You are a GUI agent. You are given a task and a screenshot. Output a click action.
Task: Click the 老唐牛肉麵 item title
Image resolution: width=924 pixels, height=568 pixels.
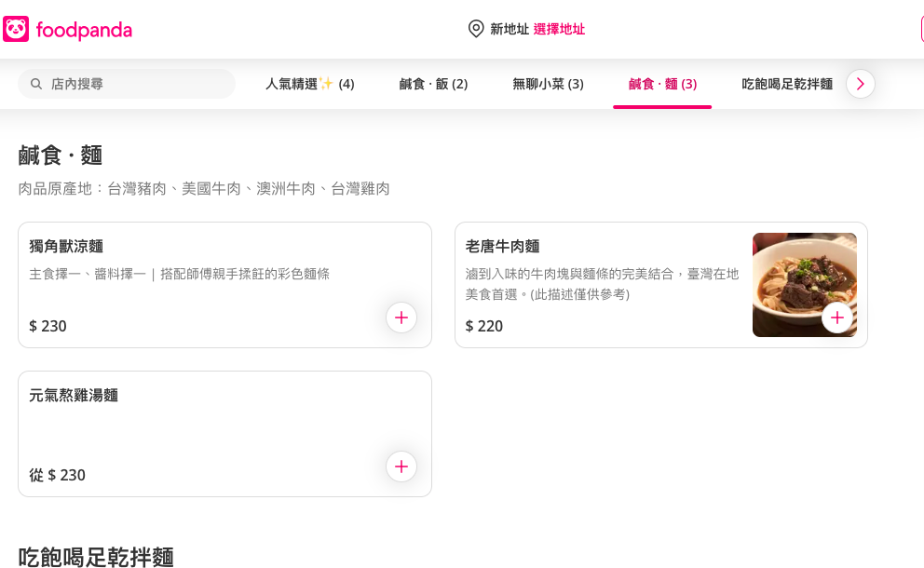(x=502, y=246)
